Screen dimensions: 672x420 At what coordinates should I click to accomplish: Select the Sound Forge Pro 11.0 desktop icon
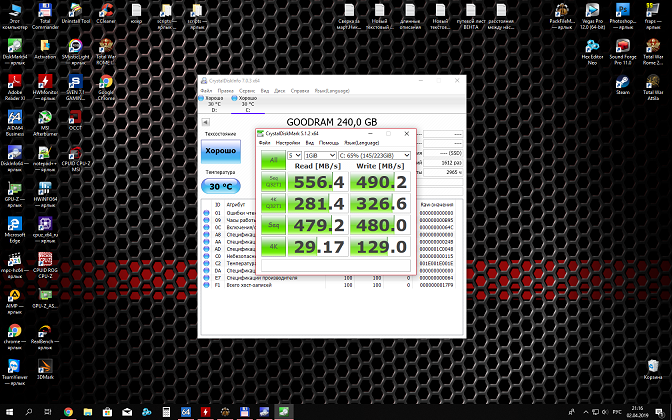(x=623, y=52)
